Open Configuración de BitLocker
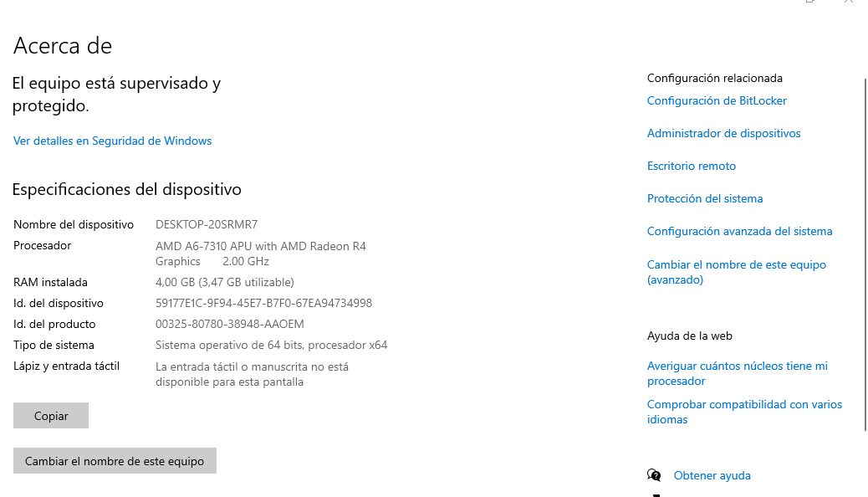Image resolution: width=868 pixels, height=497 pixels. click(717, 100)
